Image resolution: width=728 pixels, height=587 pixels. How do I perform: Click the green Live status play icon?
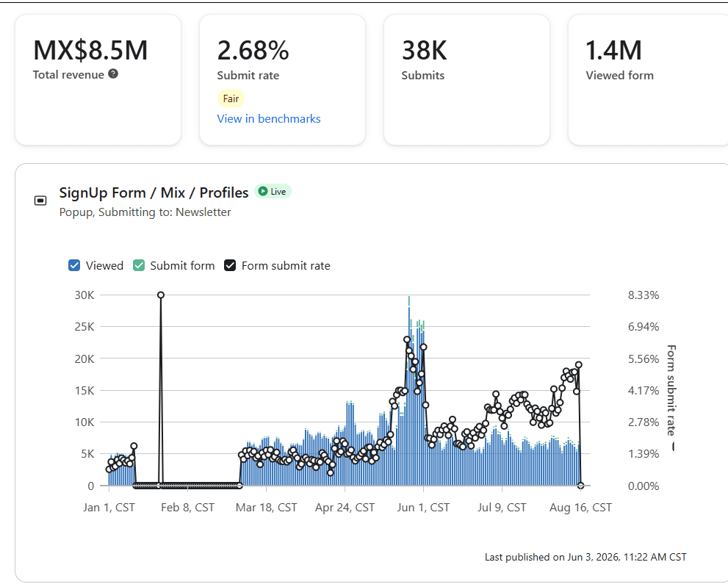(263, 191)
